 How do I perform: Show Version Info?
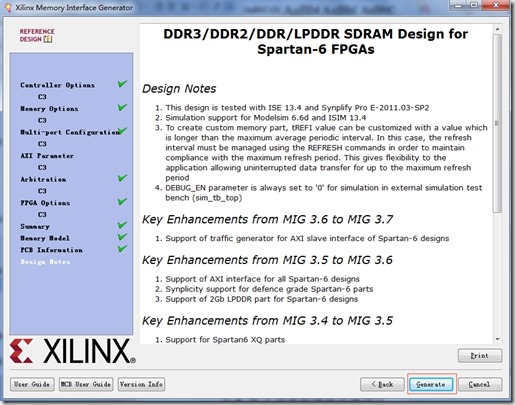(141, 384)
